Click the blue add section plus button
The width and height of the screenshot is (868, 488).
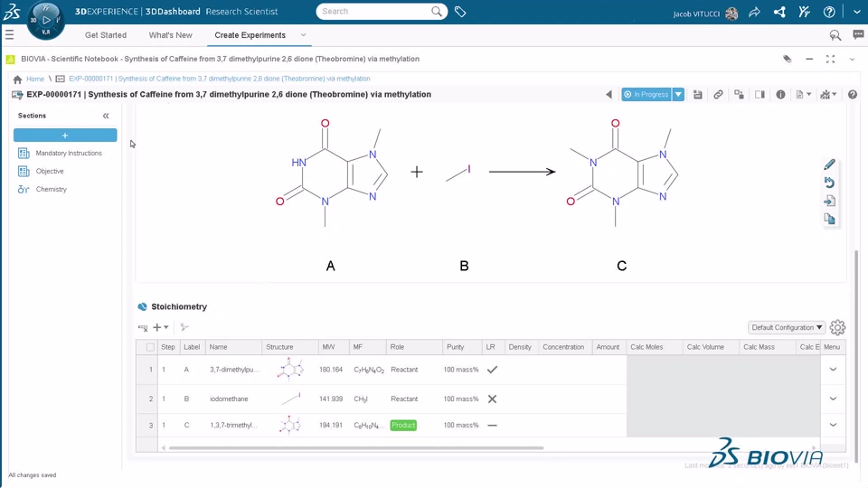tap(65, 135)
